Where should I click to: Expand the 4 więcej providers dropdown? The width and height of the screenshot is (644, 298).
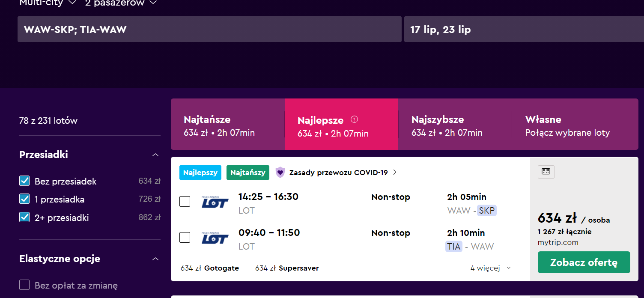tap(491, 268)
